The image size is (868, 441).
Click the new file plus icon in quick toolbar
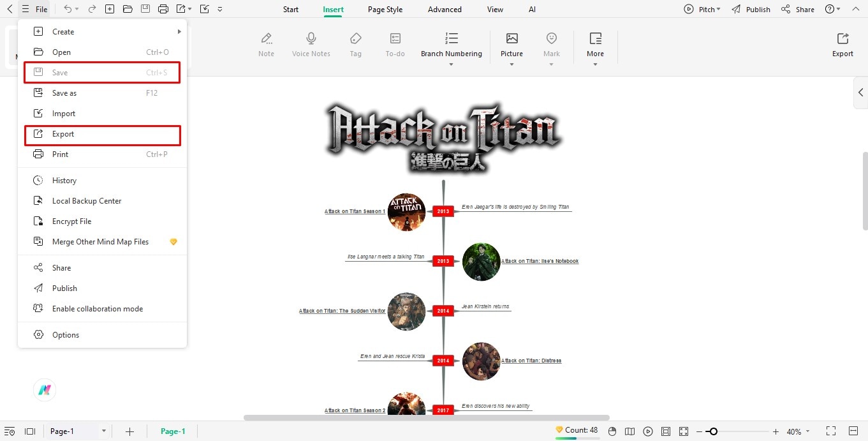pos(110,9)
